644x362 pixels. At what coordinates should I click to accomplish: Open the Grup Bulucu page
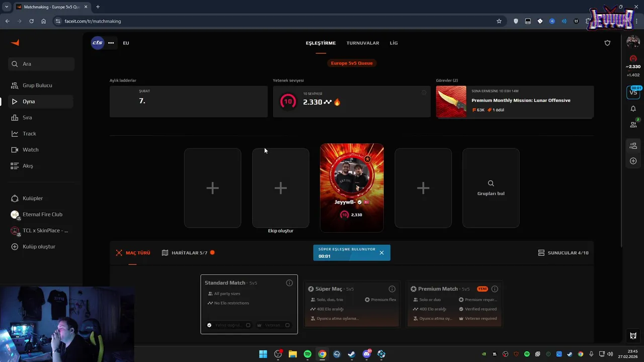(x=40, y=85)
